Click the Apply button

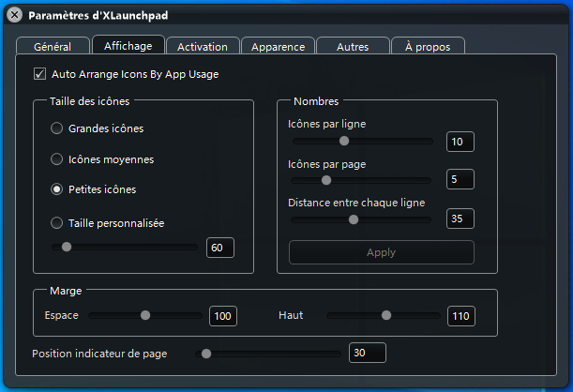(381, 252)
